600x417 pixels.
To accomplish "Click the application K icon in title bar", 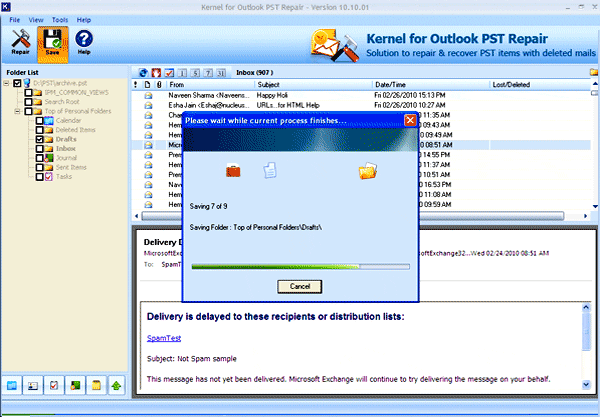I will [x=5, y=7].
